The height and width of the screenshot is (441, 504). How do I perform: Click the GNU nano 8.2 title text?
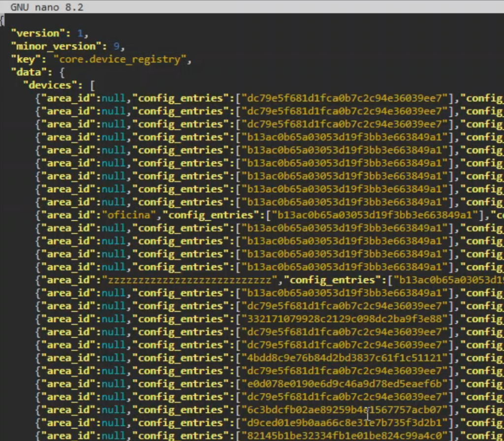(47, 7)
